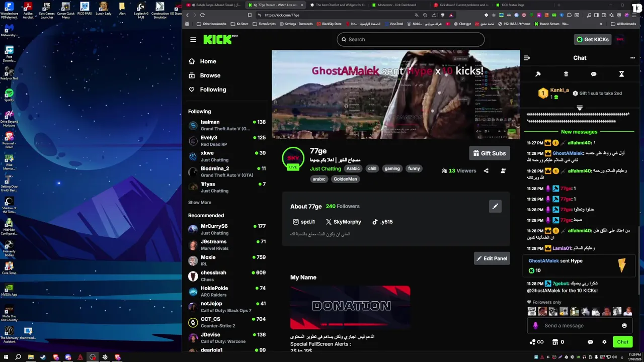
Task: Click the speech bubble icon in chat toolbar
Action: tap(594, 74)
